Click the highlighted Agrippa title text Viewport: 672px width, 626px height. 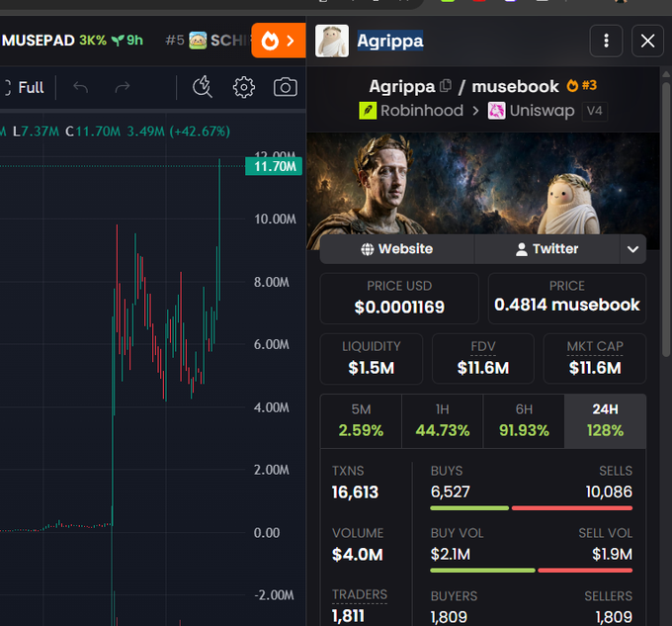[x=390, y=41]
